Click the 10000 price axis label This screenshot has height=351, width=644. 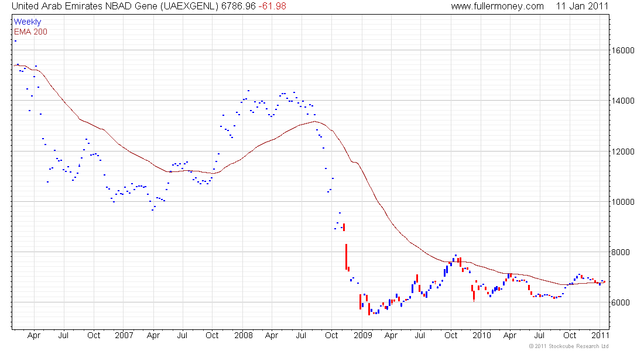pos(623,202)
